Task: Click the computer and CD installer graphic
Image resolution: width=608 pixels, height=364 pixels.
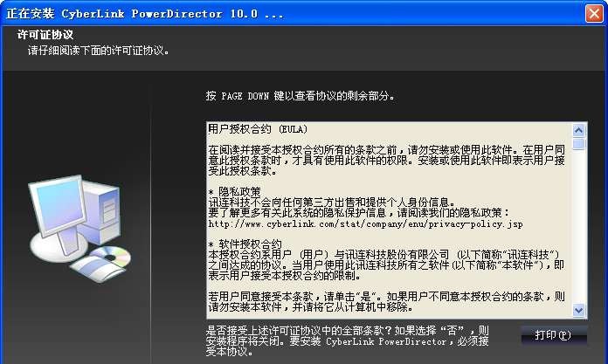Action: 79,229
